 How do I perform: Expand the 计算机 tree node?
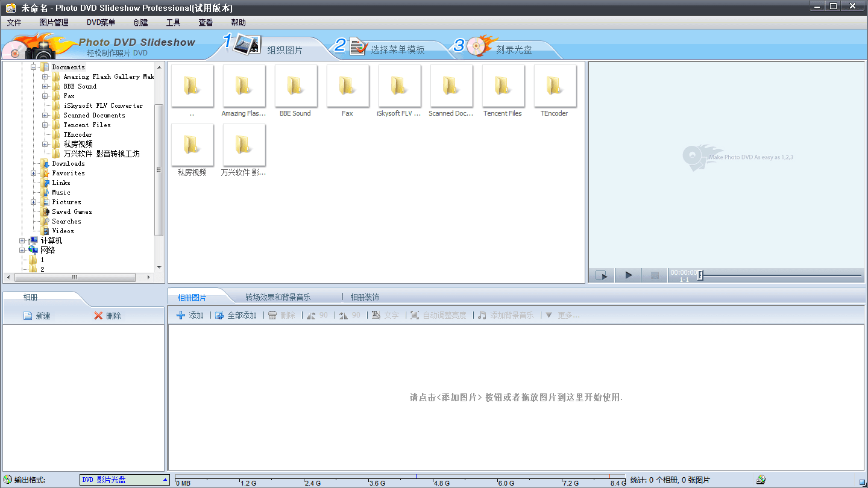[22, 240]
